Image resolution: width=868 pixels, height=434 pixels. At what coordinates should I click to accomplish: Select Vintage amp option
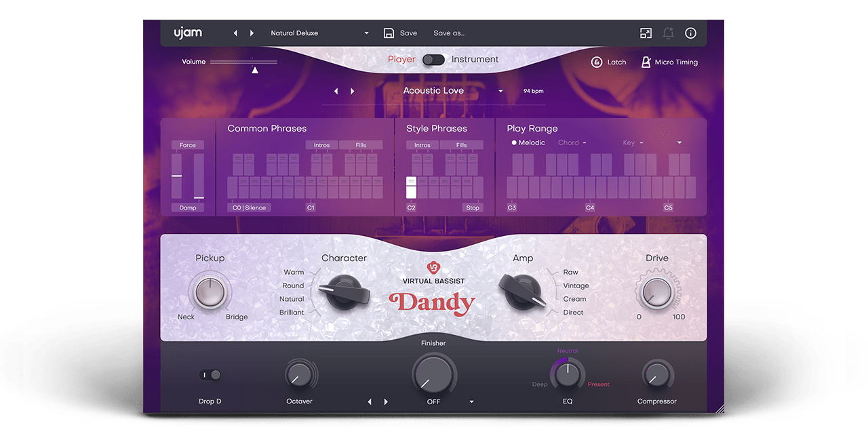click(x=576, y=285)
